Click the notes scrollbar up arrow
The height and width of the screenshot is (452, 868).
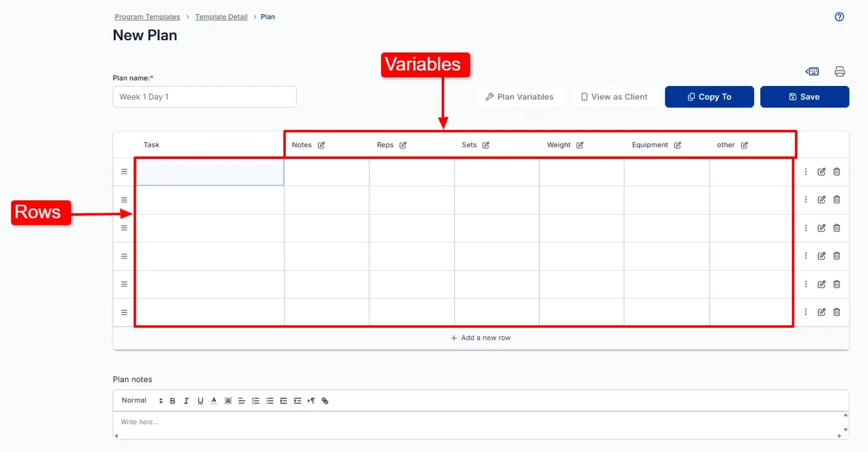coord(845,416)
